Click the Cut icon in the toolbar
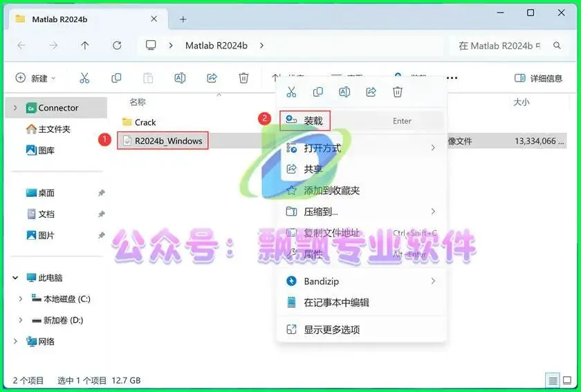The width and height of the screenshot is (581, 392). [x=84, y=78]
